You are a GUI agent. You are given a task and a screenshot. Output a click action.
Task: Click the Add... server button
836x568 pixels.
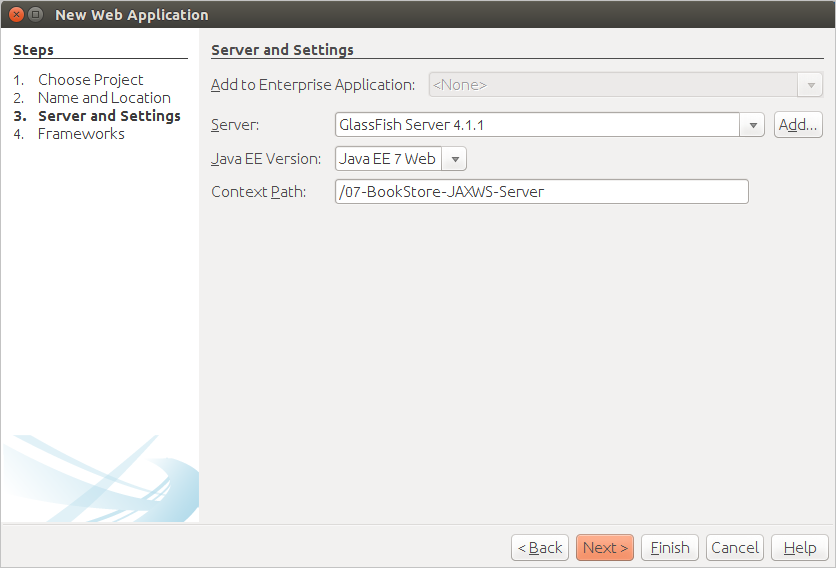pos(798,125)
